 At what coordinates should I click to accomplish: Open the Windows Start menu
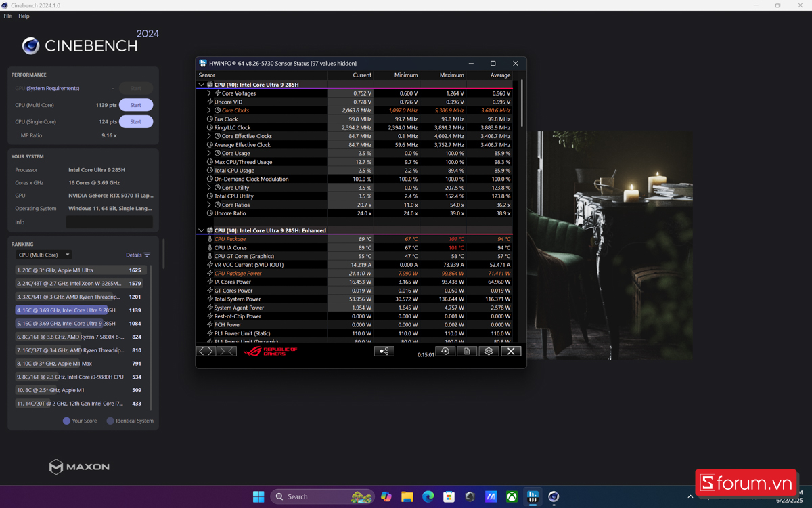[258, 496]
